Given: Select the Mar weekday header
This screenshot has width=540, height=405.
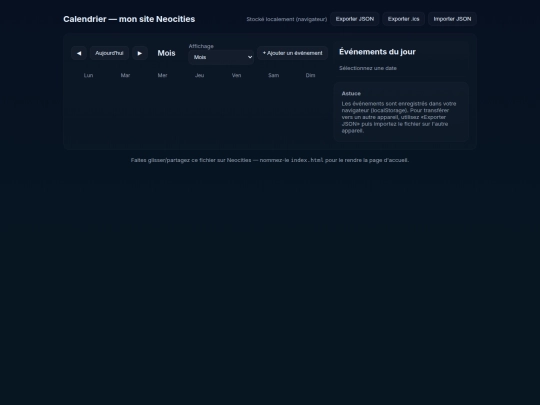Looking at the screenshot, I should pyautogui.click(x=125, y=75).
